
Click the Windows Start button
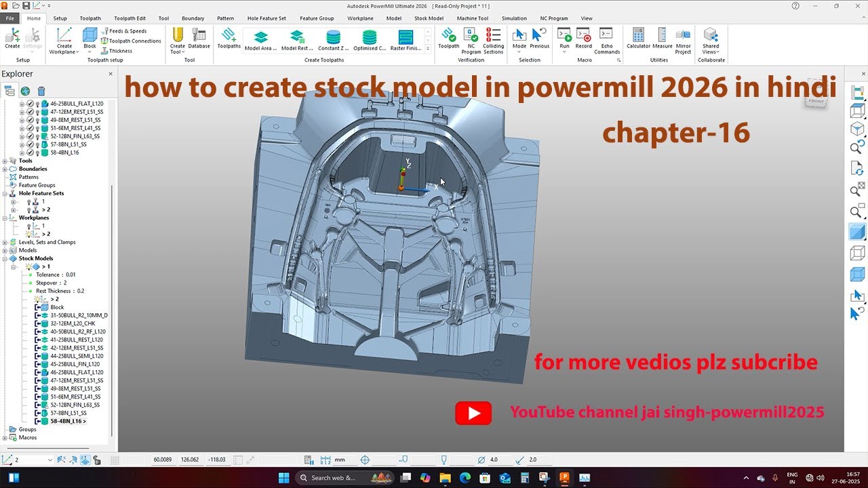(x=285, y=478)
